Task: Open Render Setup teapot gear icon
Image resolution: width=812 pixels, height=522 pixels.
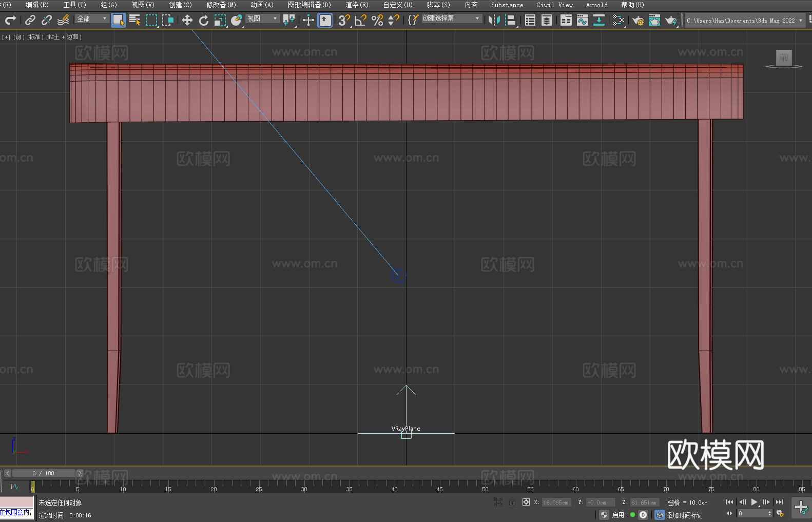Action: [x=638, y=20]
